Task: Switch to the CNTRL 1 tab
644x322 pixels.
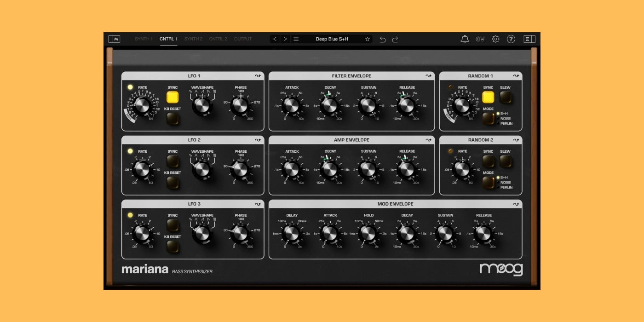Action: point(168,39)
